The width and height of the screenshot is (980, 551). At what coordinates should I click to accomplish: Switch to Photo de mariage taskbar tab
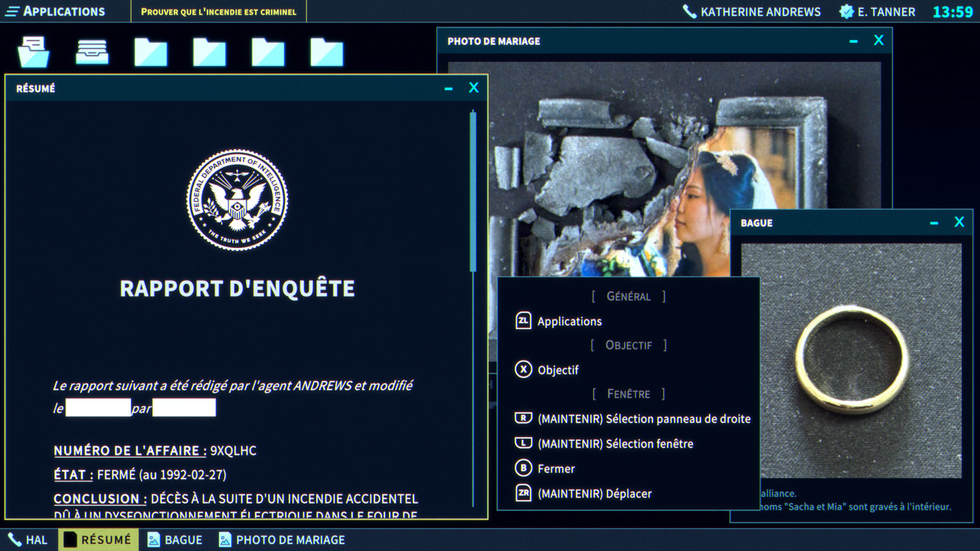(282, 540)
